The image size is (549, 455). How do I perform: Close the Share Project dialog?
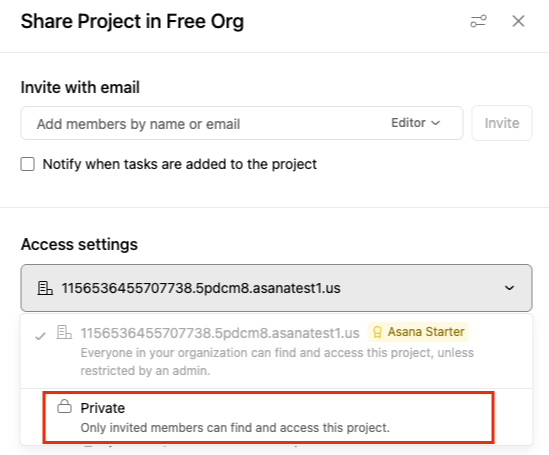pos(518,21)
